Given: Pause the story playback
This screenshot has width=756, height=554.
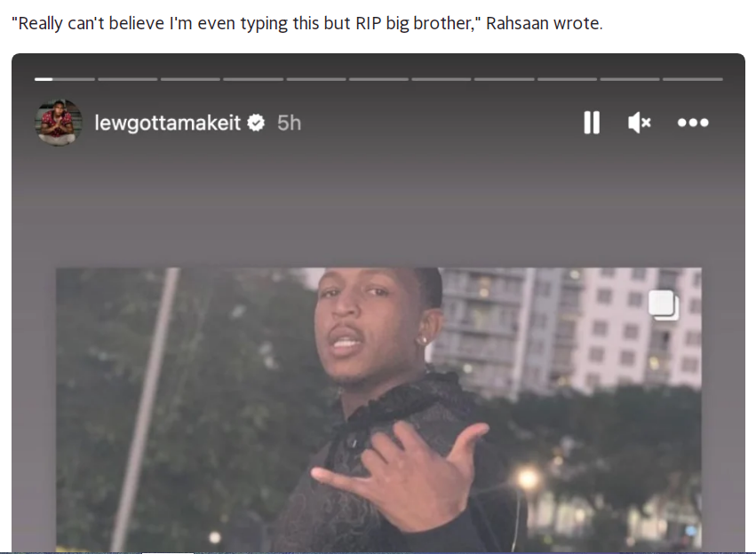Looking at the screenshot, I should click(592, 123).
